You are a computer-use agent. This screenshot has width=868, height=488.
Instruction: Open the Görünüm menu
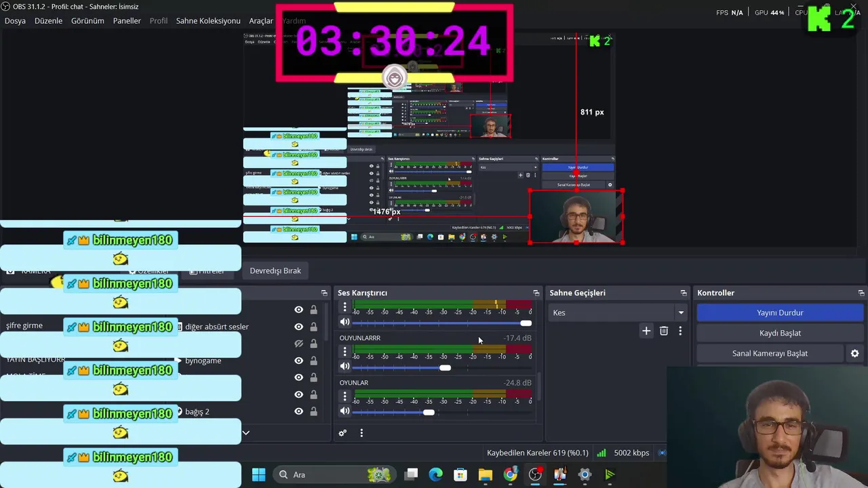tap(87, 21)
